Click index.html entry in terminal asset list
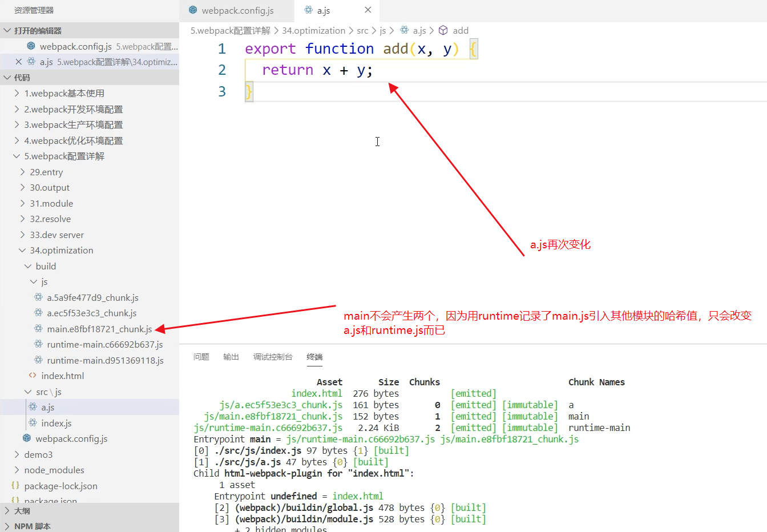 pos(317,393)
